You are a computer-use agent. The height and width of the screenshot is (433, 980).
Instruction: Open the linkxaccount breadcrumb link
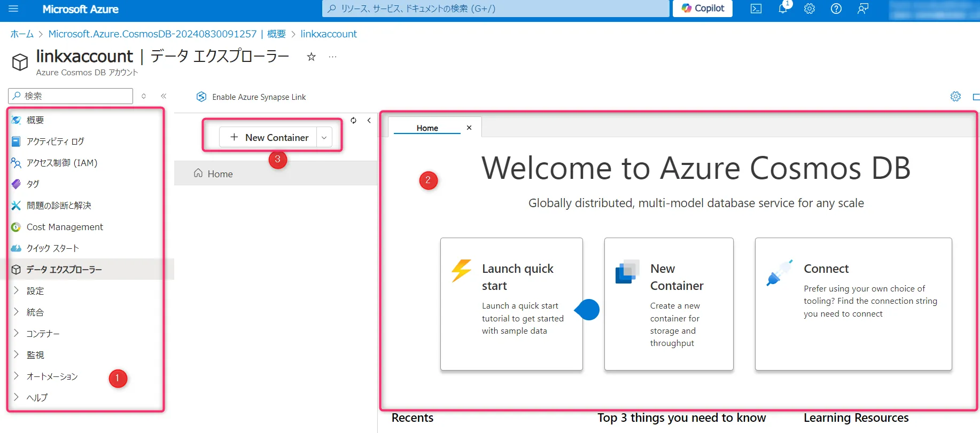[329, 34]
